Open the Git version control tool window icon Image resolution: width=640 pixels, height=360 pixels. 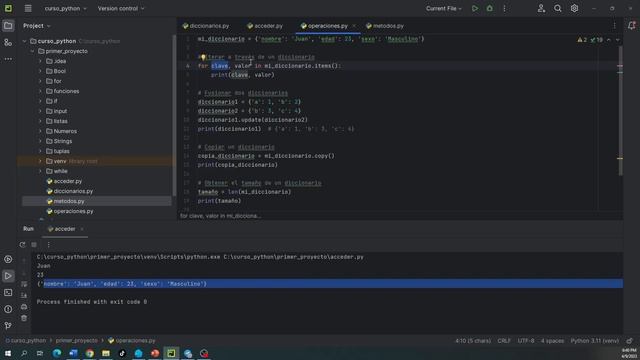(8, 326)
